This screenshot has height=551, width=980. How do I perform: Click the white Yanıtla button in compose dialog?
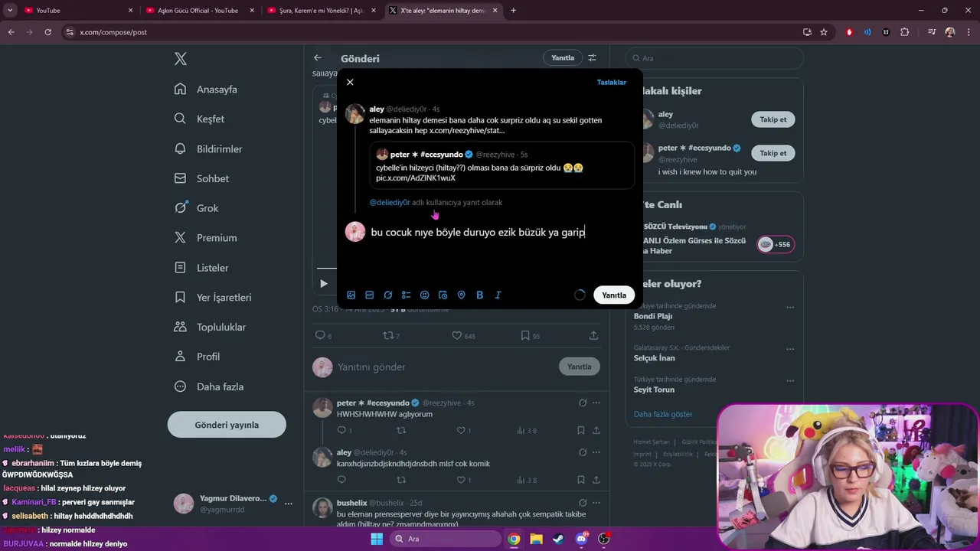click(x=614, y=295)
